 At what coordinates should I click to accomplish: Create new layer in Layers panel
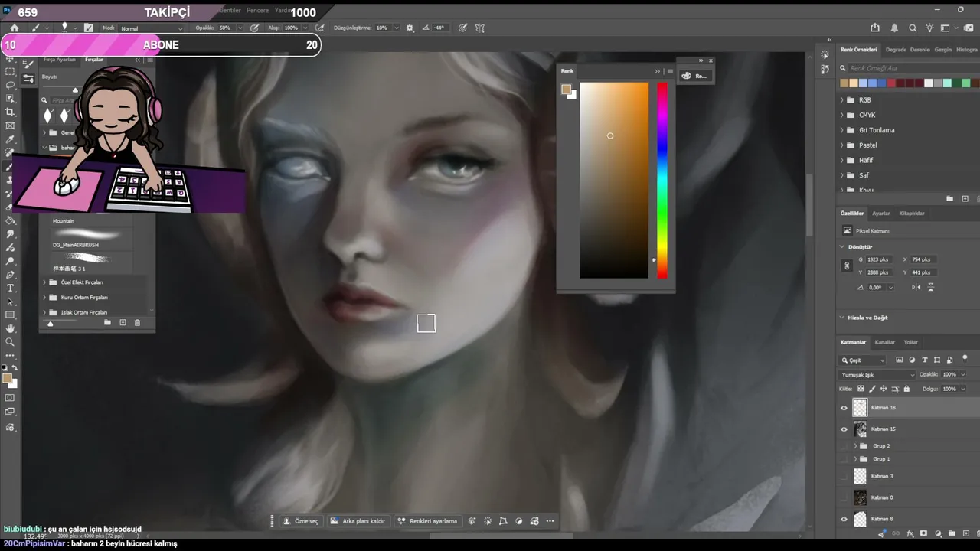point(965,533)
